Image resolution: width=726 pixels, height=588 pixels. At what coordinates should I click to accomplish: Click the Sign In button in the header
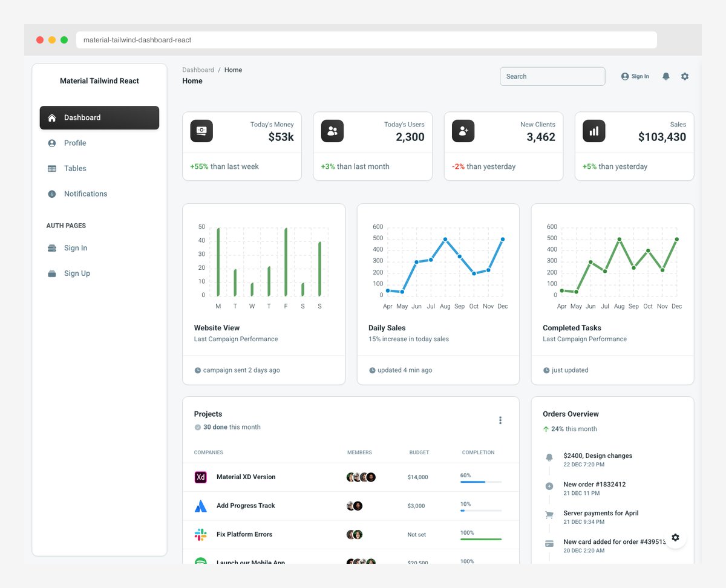tap(634, 76)
